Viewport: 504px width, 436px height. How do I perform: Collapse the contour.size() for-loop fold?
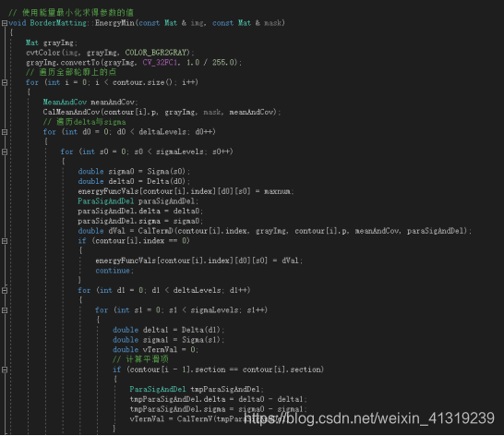(x=5, y=83)
